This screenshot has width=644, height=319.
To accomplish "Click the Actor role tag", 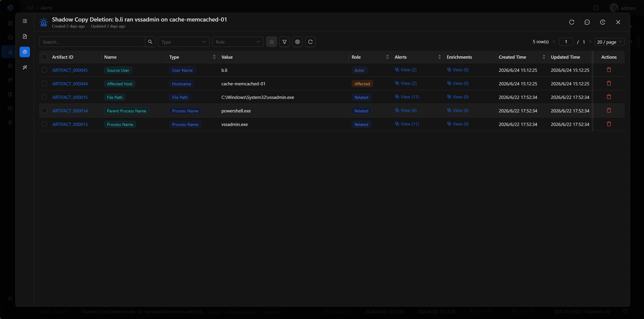I will (359, 70).
